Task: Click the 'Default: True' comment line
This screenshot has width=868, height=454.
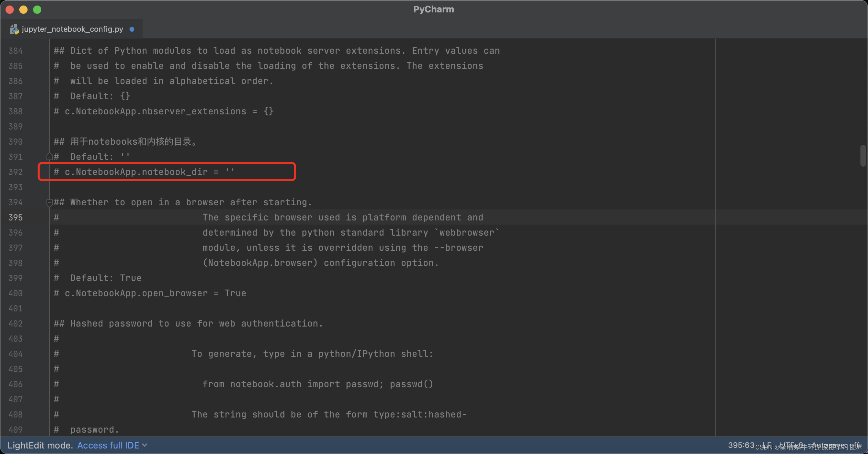Action: 97,278
